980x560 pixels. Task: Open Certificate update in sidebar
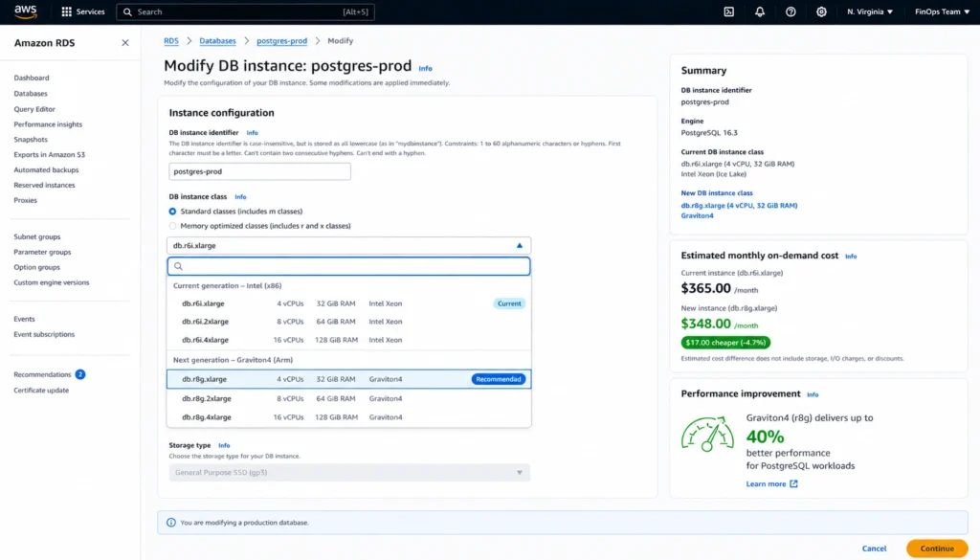pyautogui.click(x=41, y=391)
